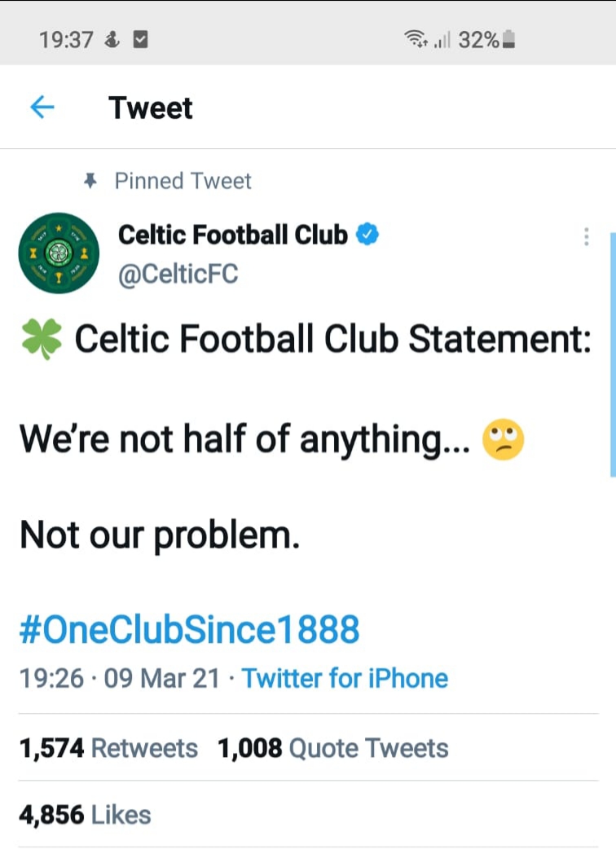Image resolution: width=616 pixels, height=854 pixels.
Task: View the 1,008 Quote Tweets list
Action: click(333, 748)
